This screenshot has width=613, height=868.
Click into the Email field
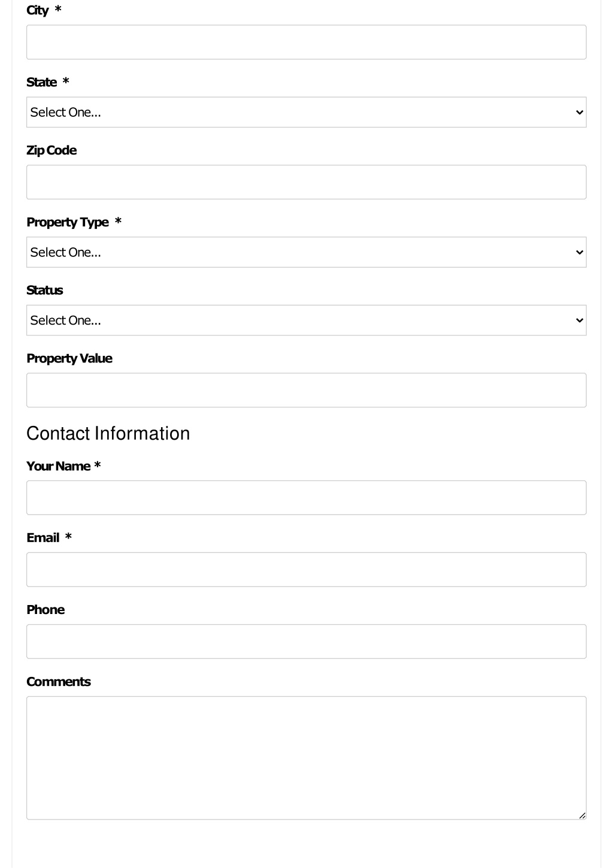306,570
